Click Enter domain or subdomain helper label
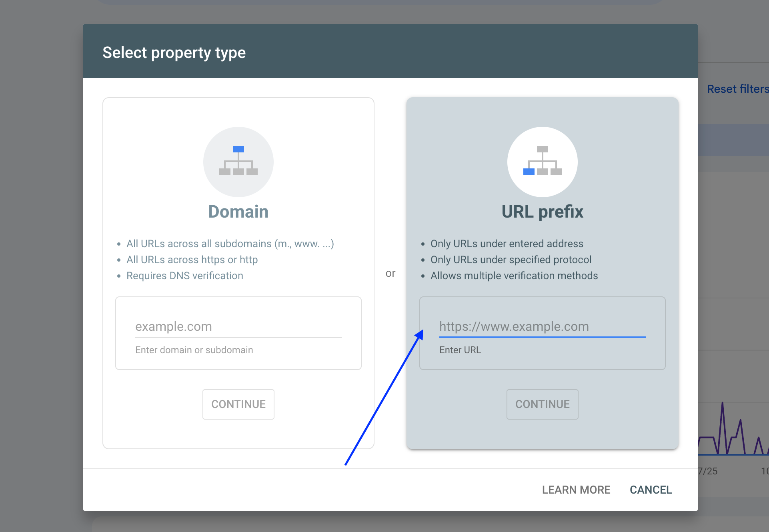The height and width of the screenshot is (532, 769). click(194, 350)
